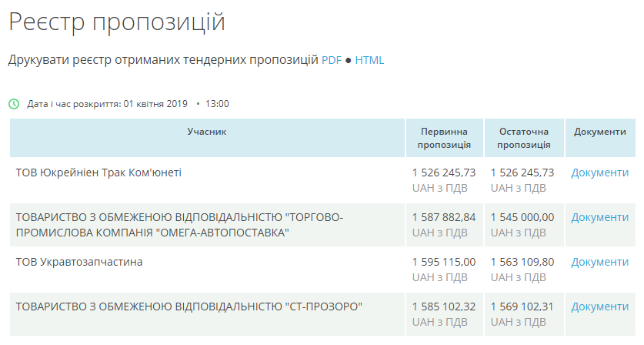Click the ОМЕГА-АВТОПОСТАВКА participant name cell
Viewport: 644px width, 345px height.
pyautogui.click(x=179, y=225)
